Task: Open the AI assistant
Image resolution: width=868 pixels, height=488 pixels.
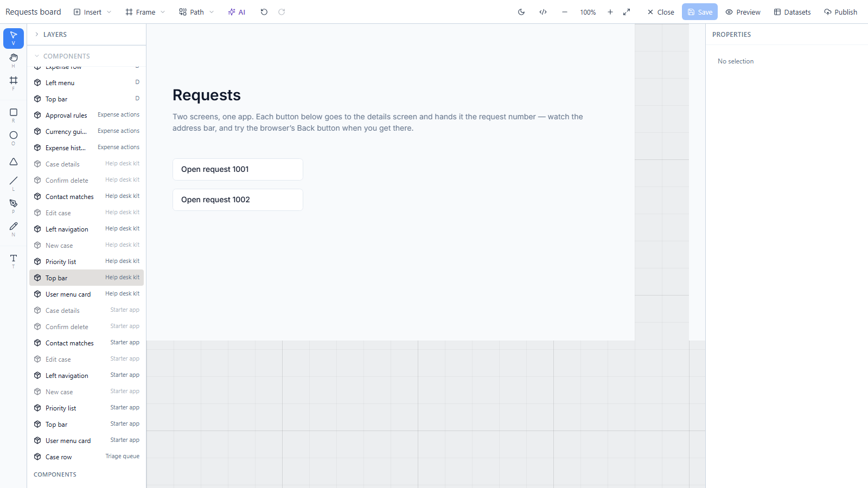Action: (x=237, y=12)
